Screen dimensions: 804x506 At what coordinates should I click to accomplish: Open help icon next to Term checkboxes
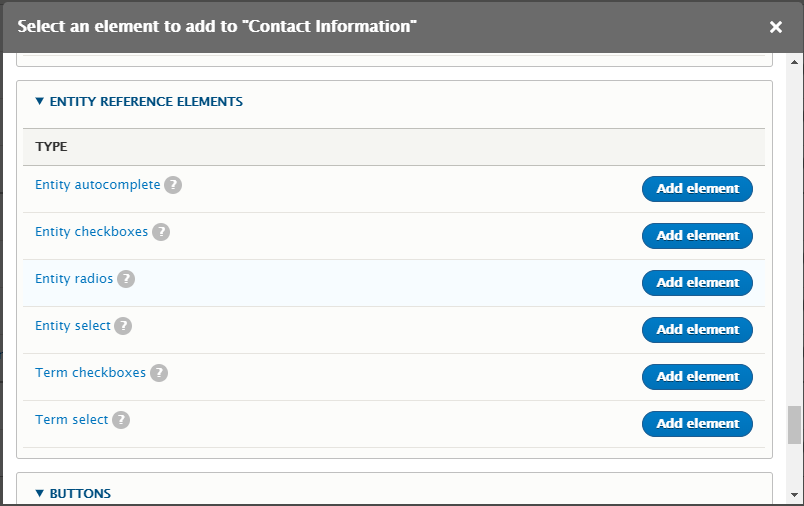pos(159,373)
